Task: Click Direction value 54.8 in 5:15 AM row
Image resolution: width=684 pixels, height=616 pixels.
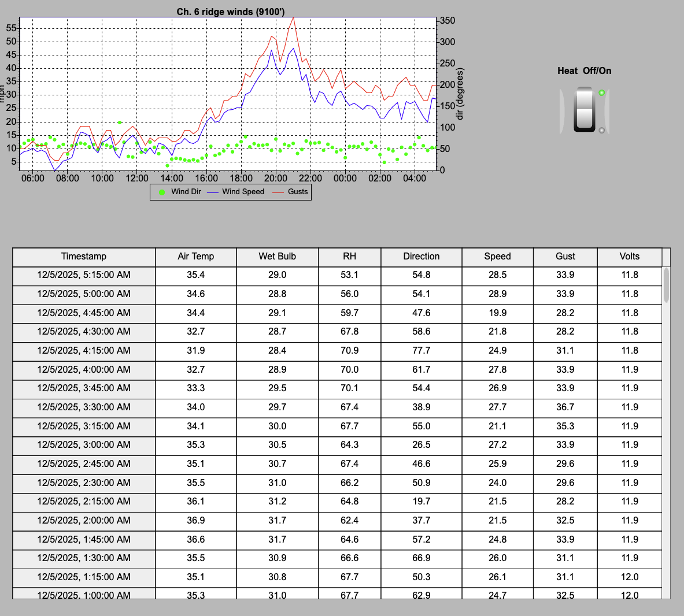Action: point(422,275)
